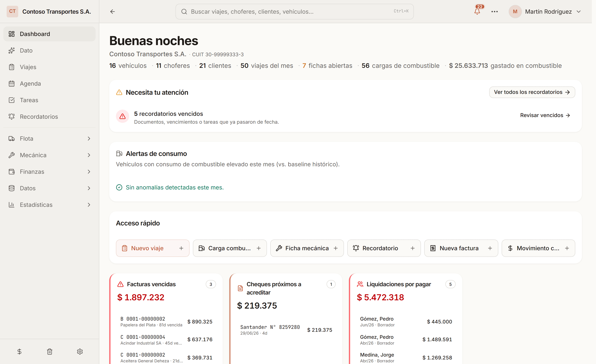Click the 50 viajes del mes stat

[267, 66]
